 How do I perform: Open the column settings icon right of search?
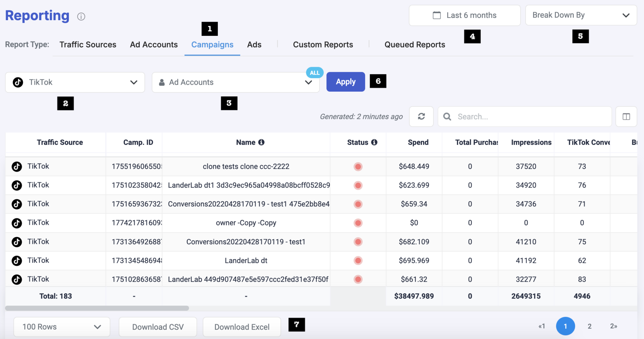(x=626, y=116)
